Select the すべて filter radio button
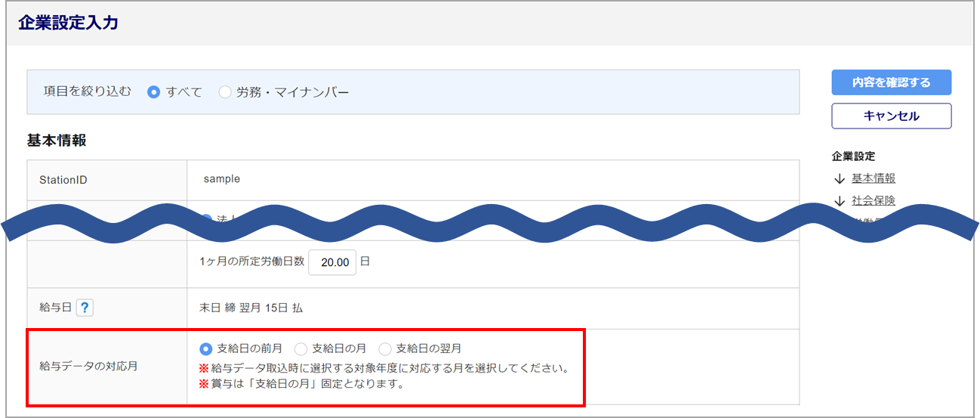 [154, 92]
